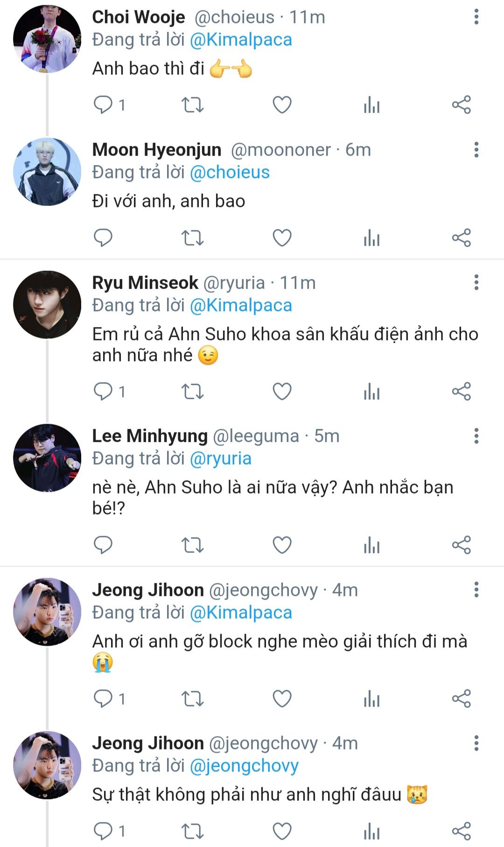Retweet Ryu Minseok's tweet about Ahn Suho
This screenshot has width=504, height=847.
coord(192,391)
